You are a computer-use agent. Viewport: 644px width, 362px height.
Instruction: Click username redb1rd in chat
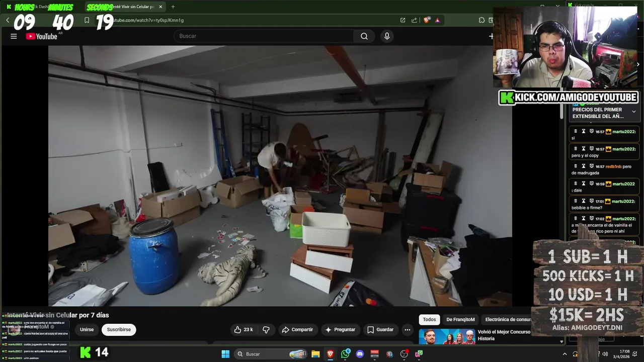[x=613, y=166]
